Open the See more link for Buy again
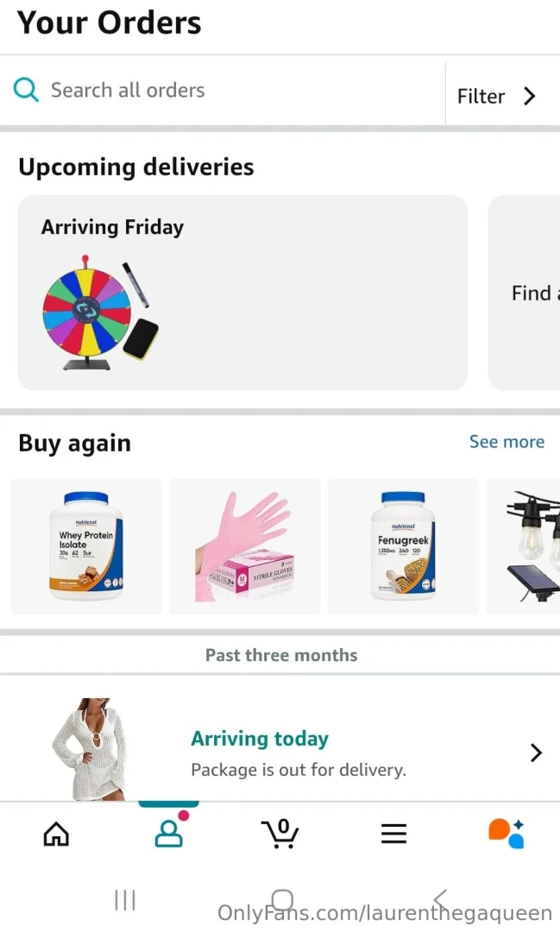Image resolution: width=560 pixels, height=932 pixels. click(507, 442)
